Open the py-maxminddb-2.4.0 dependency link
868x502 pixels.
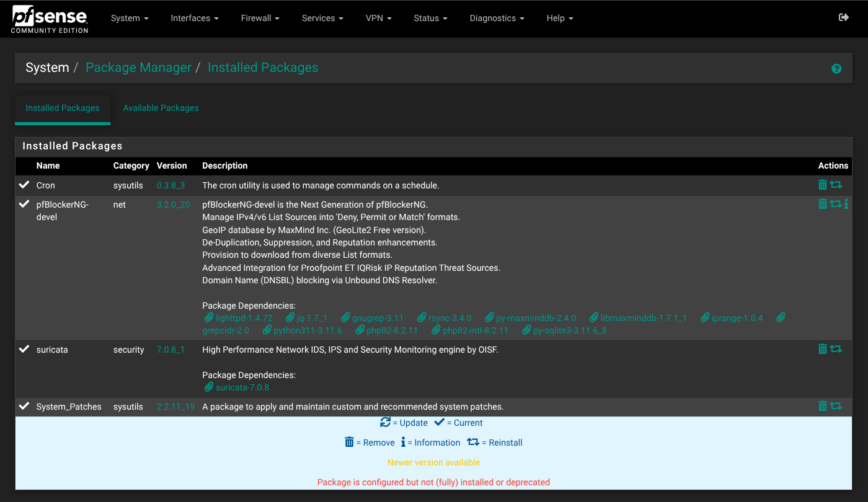pos(530,318)
